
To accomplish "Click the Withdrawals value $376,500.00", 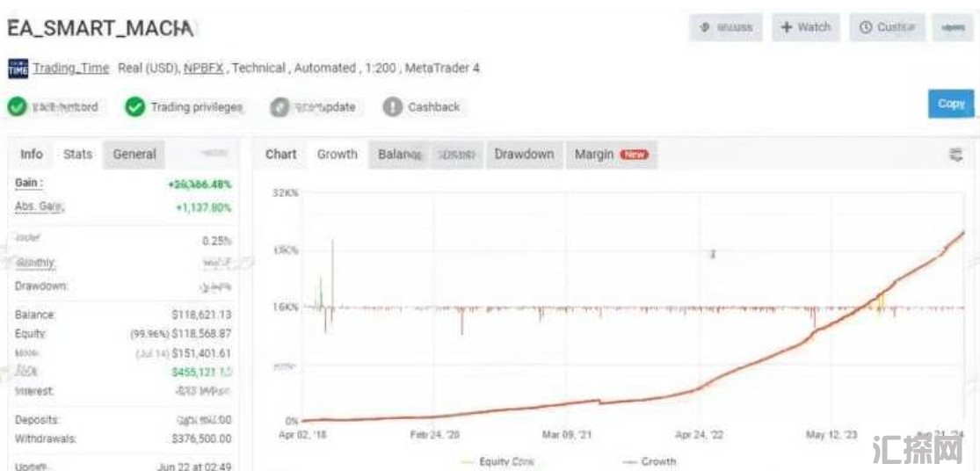I will point(201,439).
